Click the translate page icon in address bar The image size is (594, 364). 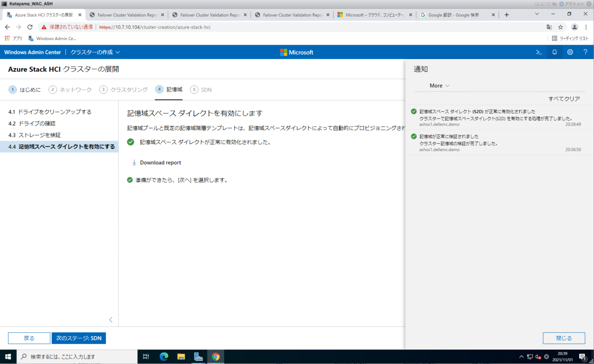pos(549,27)
